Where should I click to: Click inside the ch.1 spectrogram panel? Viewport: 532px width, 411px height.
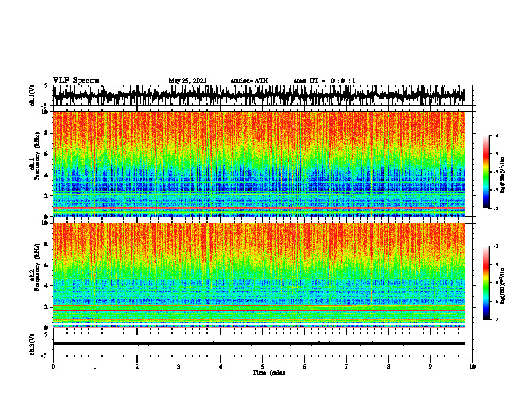pos(259,164)
